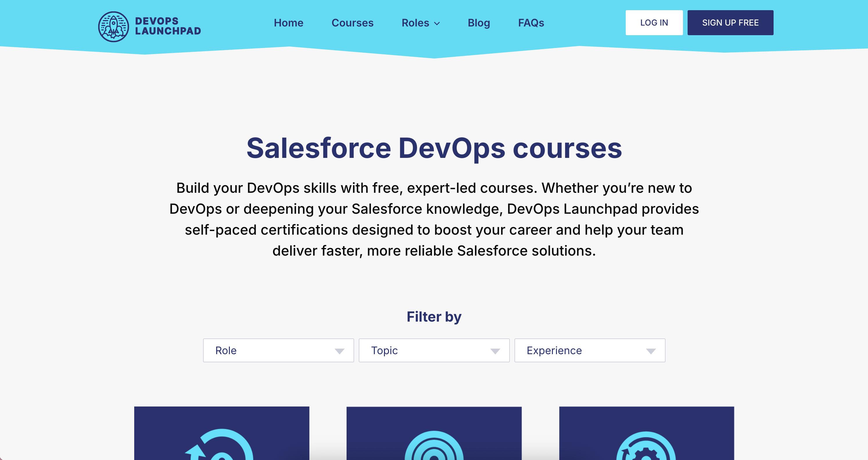The height and width of the screenshot is (460, 868).
Task: Open the FAQs page
Action: point(531,23)
